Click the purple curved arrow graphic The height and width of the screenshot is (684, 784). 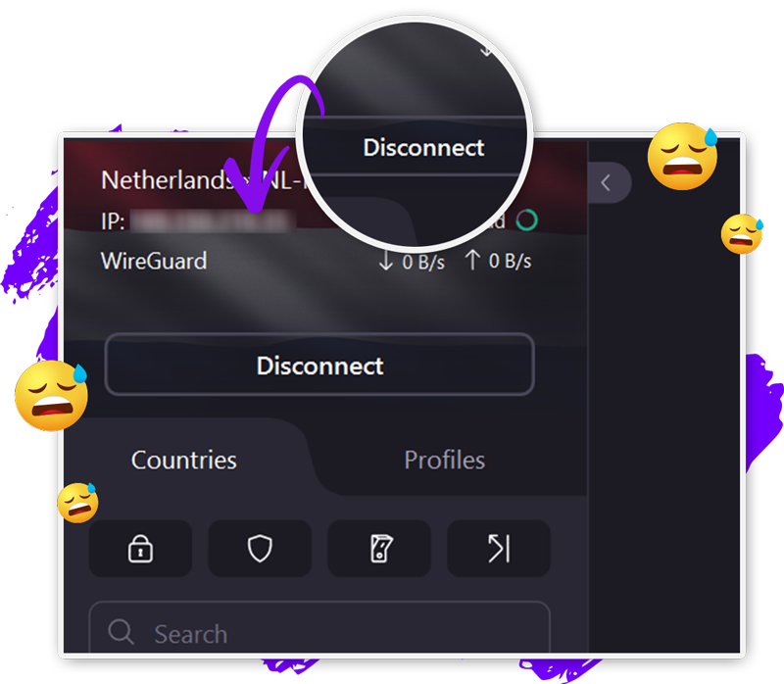[x=273, y=143]
